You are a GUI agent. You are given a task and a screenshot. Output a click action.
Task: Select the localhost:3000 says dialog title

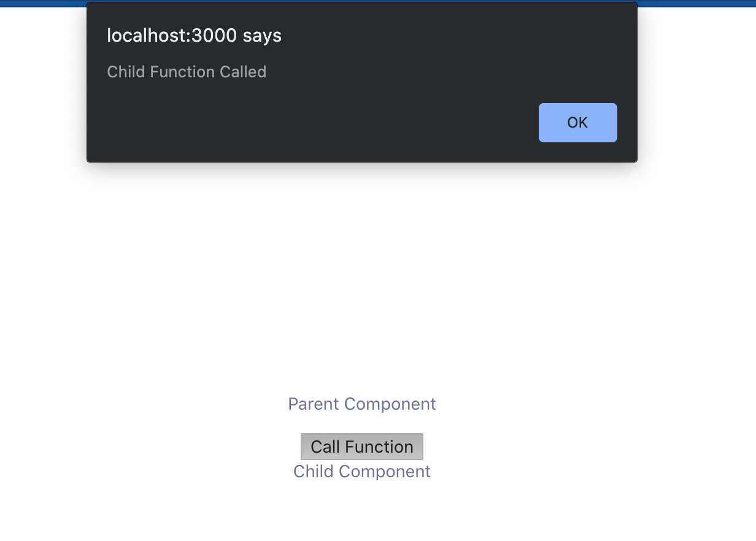[193, 35]
